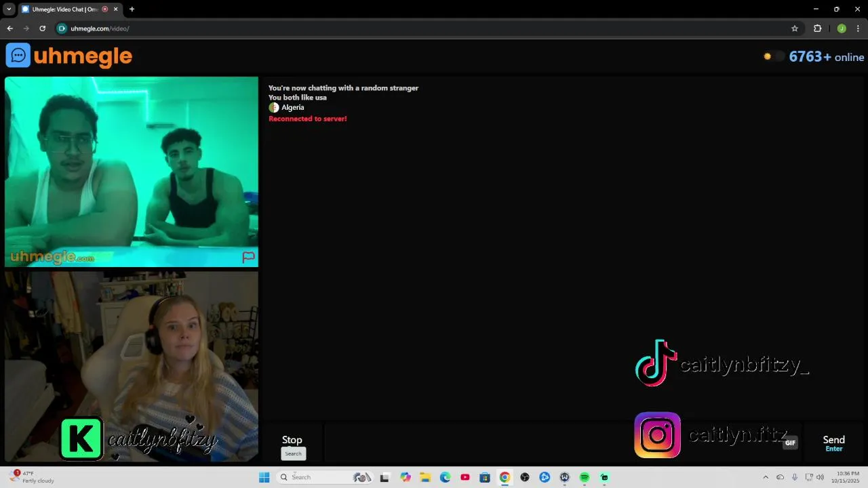
Task: Open the red YouTube-style taskbar app
Action: 465,477
